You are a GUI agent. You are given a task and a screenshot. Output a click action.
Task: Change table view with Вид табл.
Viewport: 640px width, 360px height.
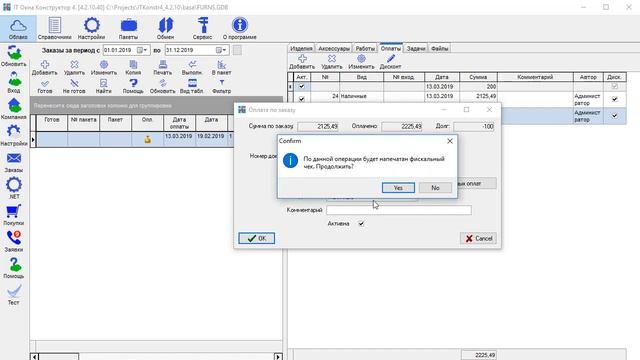tap(192, 87)
